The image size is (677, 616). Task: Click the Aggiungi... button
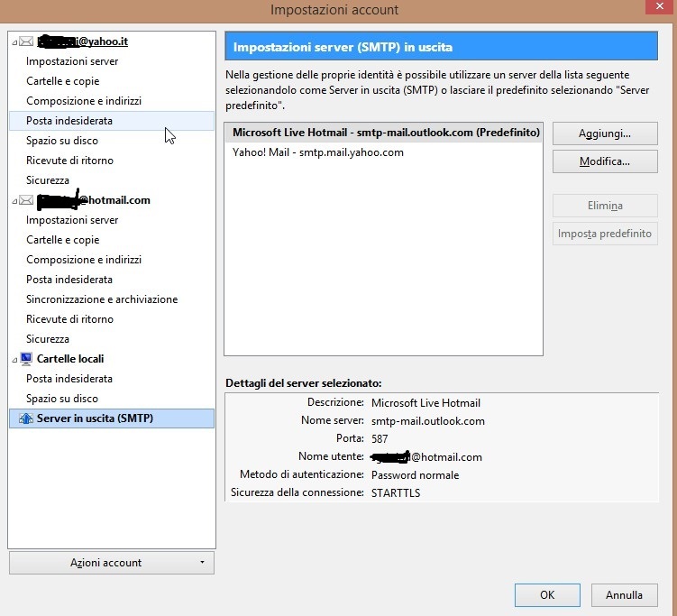(x=605, y=133)
